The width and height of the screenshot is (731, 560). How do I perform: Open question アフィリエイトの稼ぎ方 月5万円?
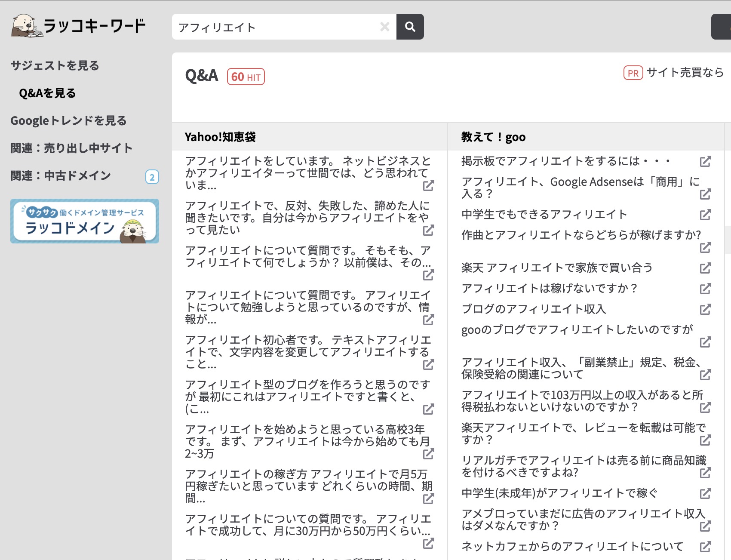308,486
